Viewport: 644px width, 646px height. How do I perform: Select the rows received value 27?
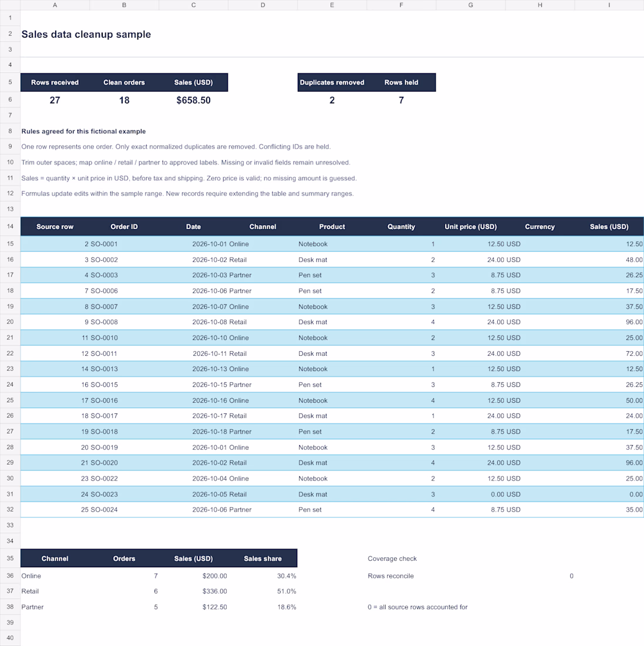pyautogui.click(x=55, y=100)
